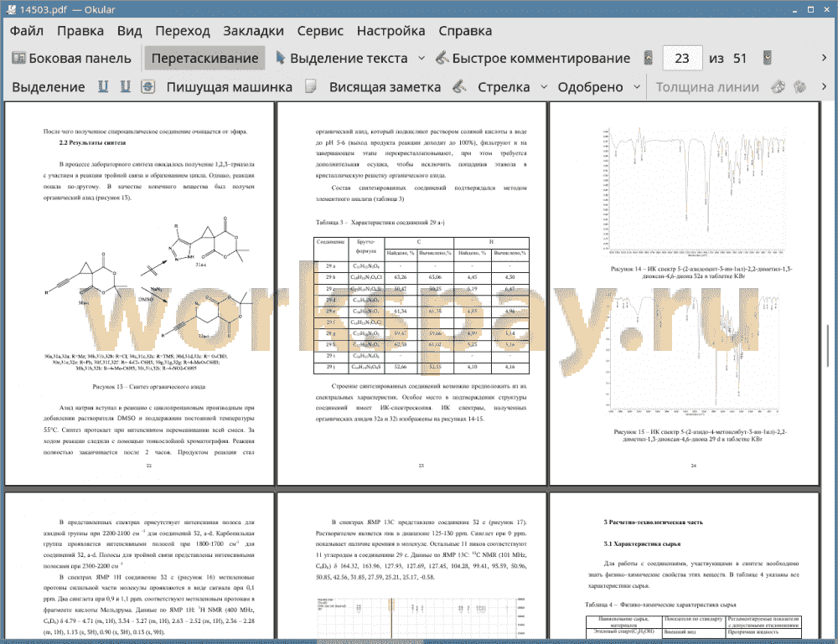Open the Настройка menu

coord(391,31)
